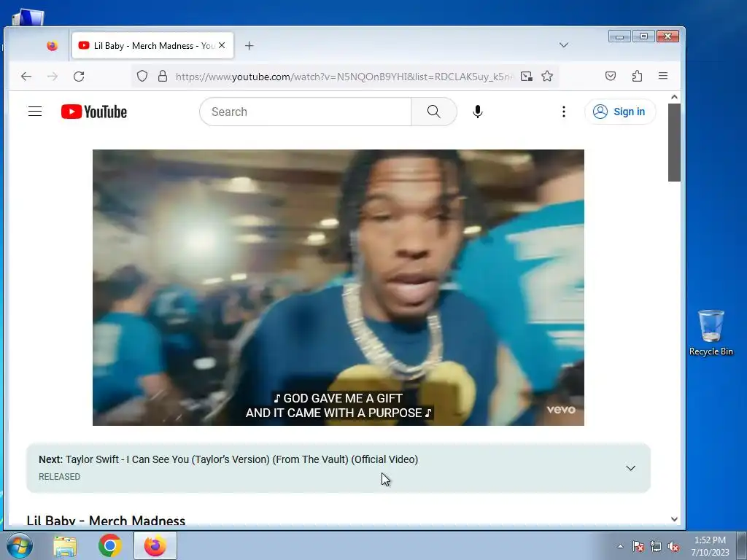
Task: Open Firefox extensions puzzle icon
Action: click(x=637, y=76)
